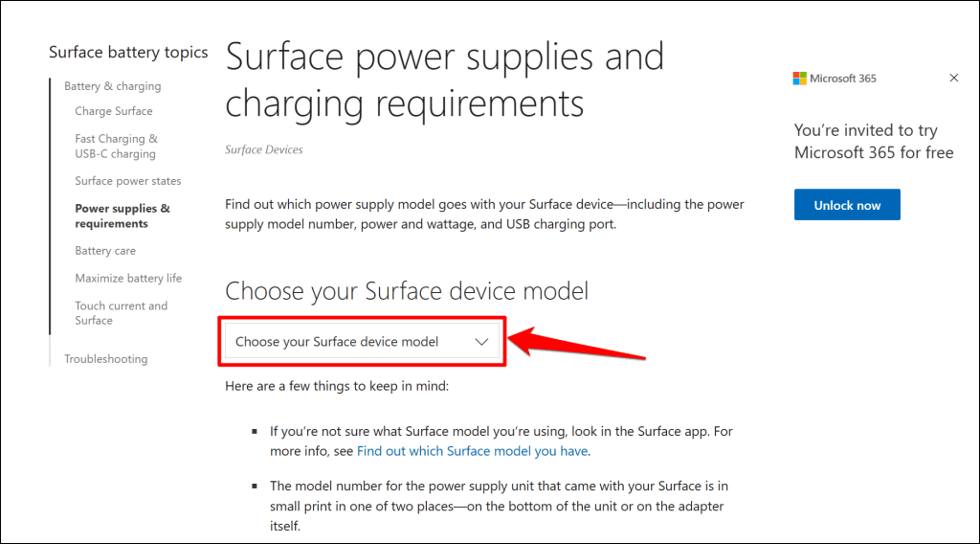Visit Touch current and Surface topic
Screen dimensions: 980x544
click(121, 313)
